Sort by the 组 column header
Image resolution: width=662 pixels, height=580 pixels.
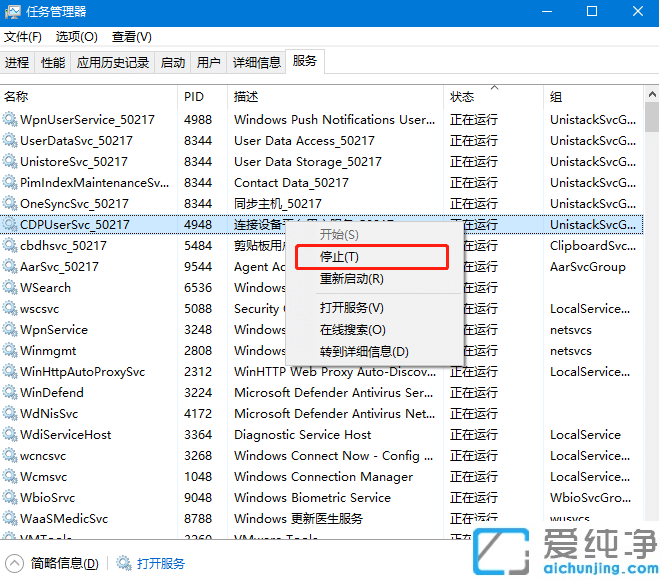tap(593, 97)
